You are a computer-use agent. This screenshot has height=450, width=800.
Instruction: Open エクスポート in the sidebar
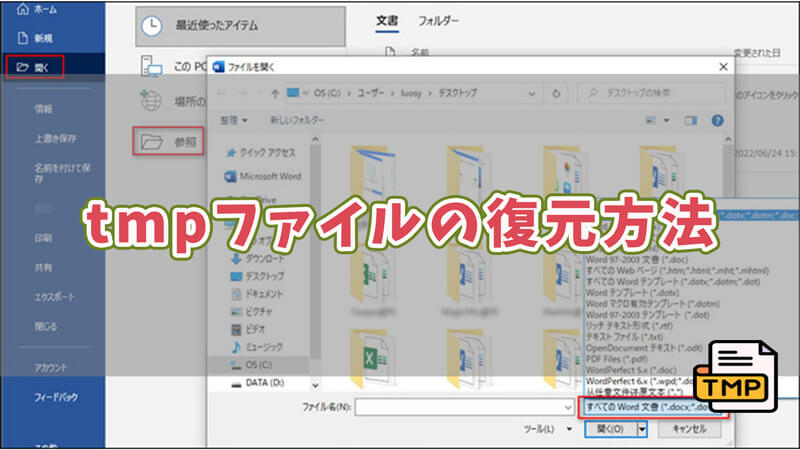click(x=54, y=297)
